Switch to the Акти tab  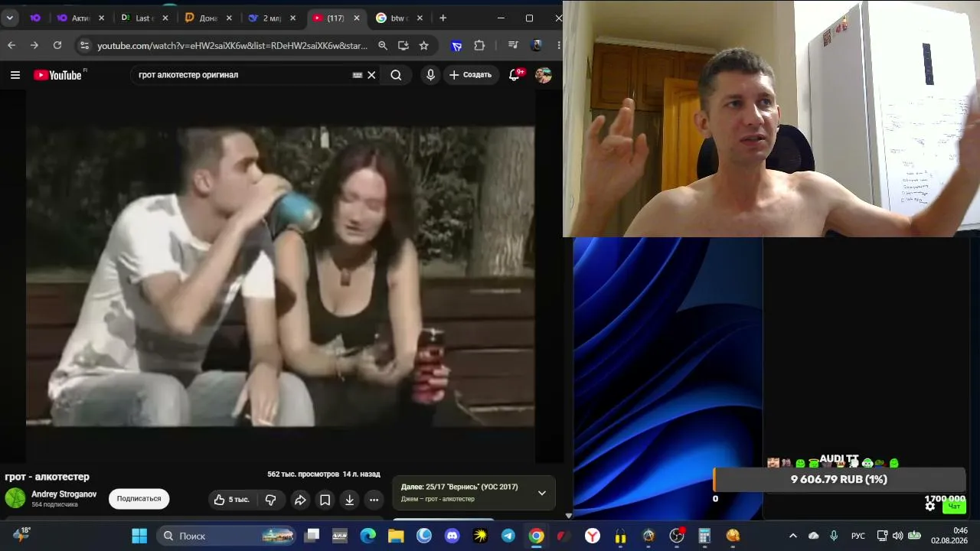click(80, 18)
